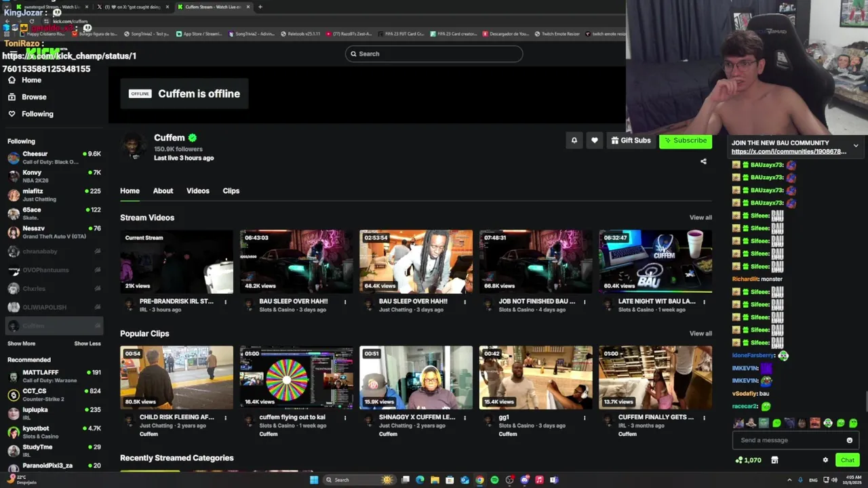The width and height of the screenshot is (868, 488).
Task: Open the About channel tab
Action: (x=163, y=191)
